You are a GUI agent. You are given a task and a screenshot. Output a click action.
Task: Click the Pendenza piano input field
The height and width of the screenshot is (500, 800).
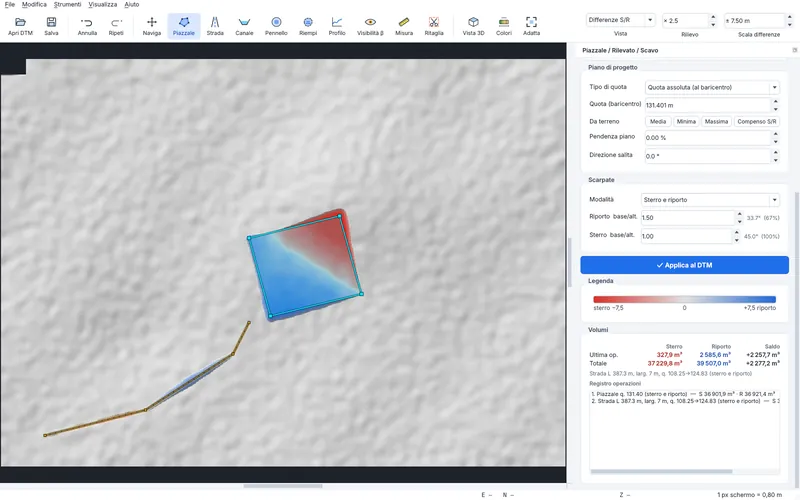[x=708, y=138]
